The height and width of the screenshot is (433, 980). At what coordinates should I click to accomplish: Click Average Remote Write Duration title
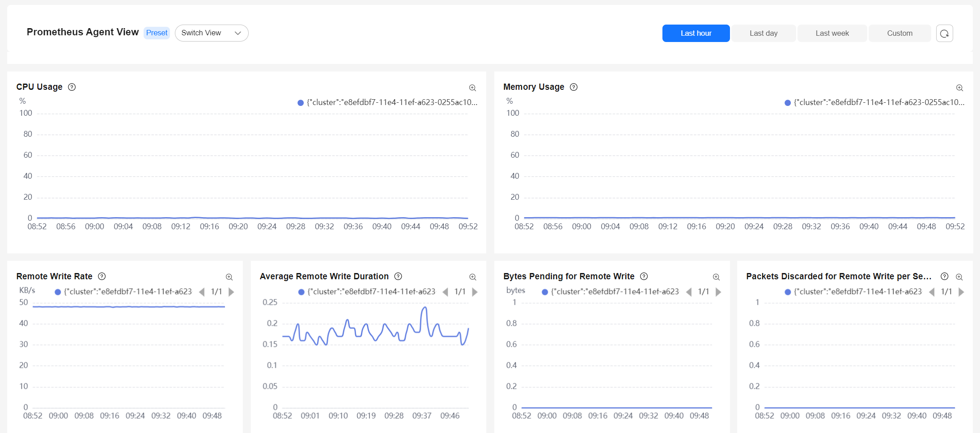coord(324,276)
